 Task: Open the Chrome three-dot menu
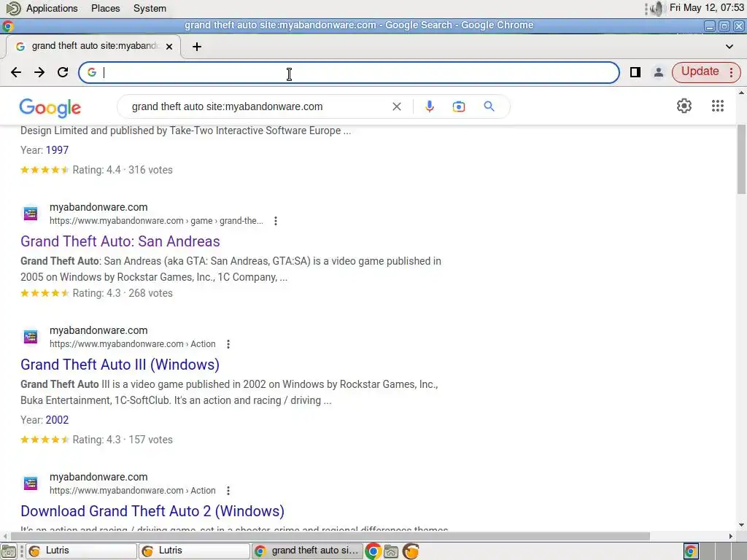click(x=731, y=72)
